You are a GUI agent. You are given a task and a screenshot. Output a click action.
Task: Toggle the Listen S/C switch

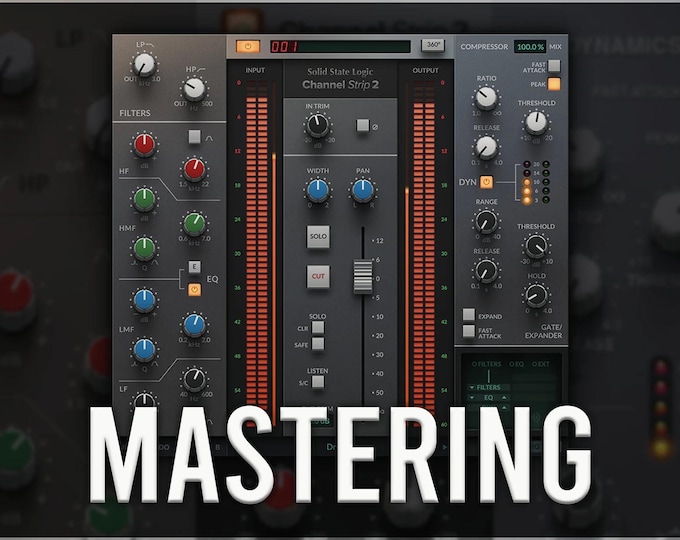point(318,382)
